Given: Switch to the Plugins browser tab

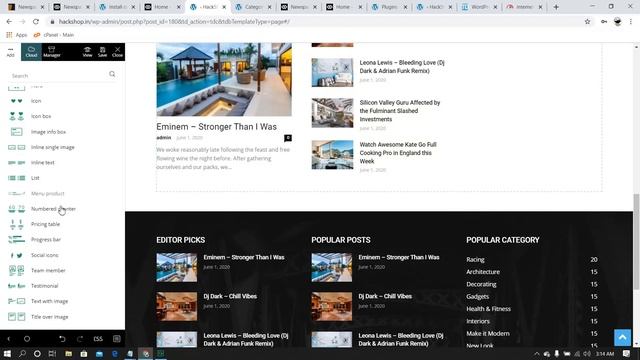Looking at the screenshot, I should [x=388, y=7].
